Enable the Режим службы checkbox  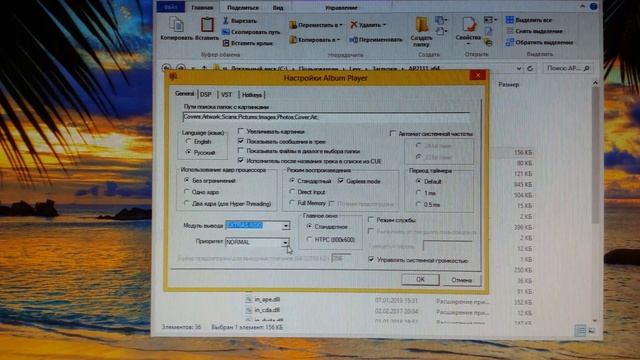(x=371, y=220)
